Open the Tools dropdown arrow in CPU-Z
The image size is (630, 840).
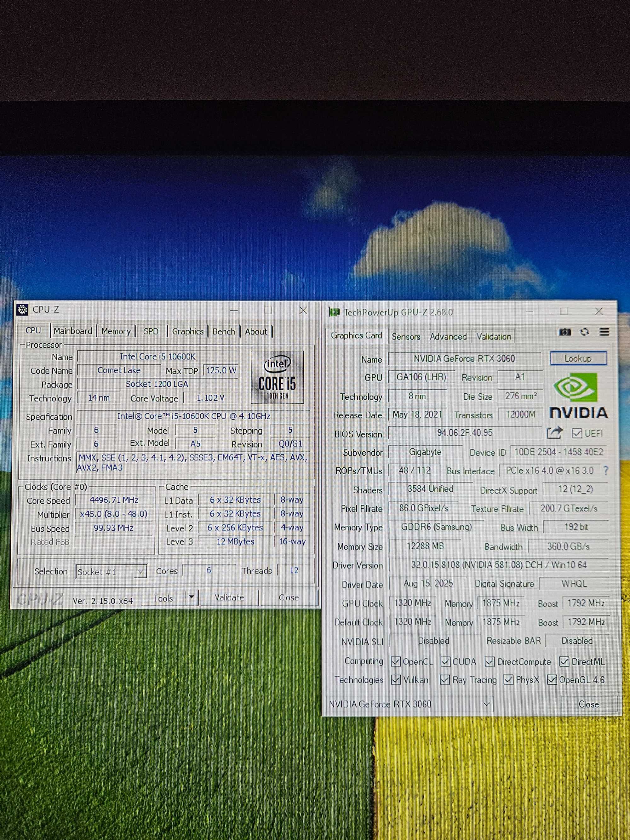click(192, 597)
